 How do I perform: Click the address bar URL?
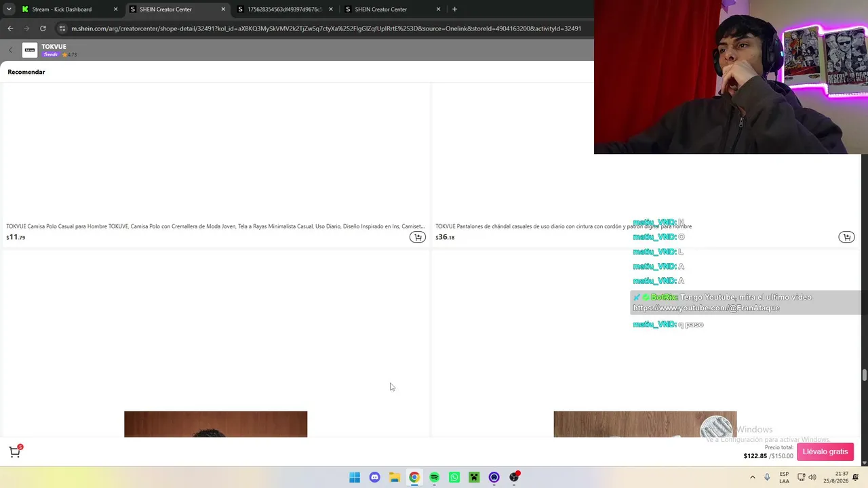pos(326,28)
